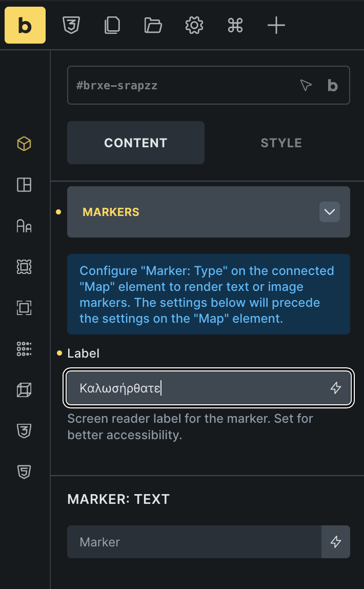This screenshot has height=589, width=364.
Task: Click dynamic data bolt for Marker text
Action: (x=336, y=542)
